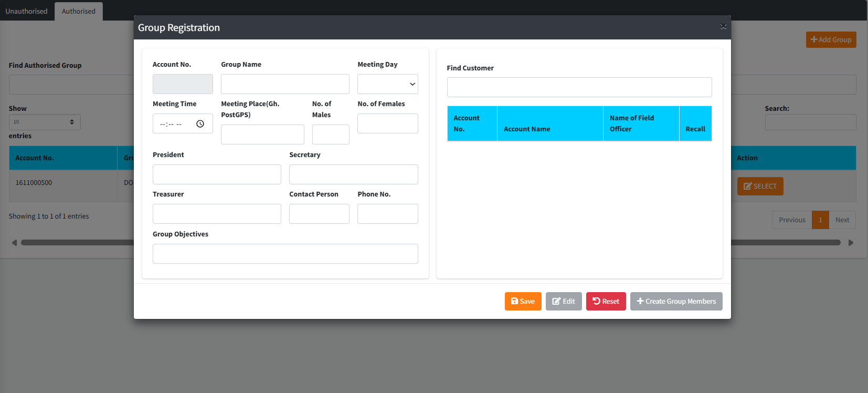Screen dimensions: 868x393
Task: Click Create Group Members button
Action: (676, 301)
